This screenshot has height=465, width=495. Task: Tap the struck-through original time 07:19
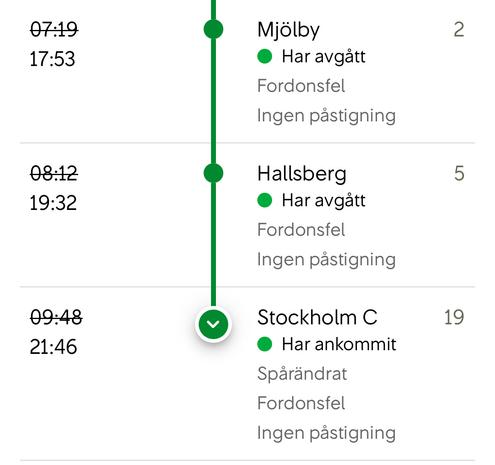pos(54,29)
